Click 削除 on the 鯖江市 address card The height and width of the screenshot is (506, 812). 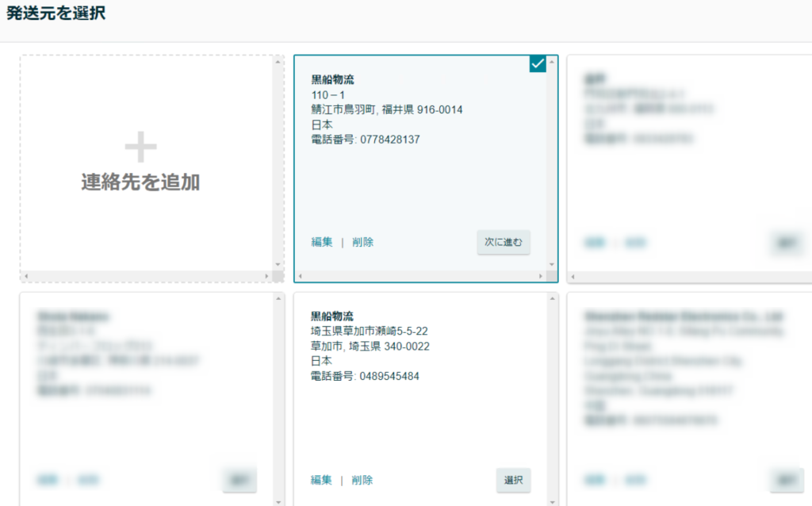pos(362,242)
